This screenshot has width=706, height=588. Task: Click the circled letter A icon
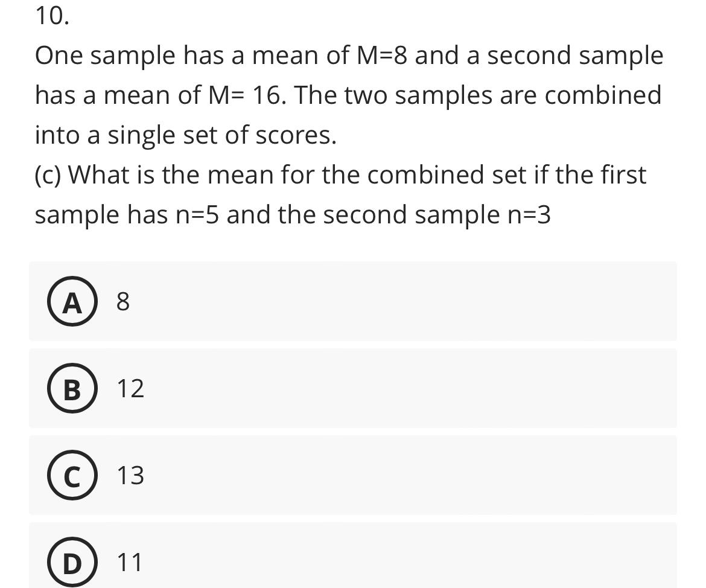71,302
